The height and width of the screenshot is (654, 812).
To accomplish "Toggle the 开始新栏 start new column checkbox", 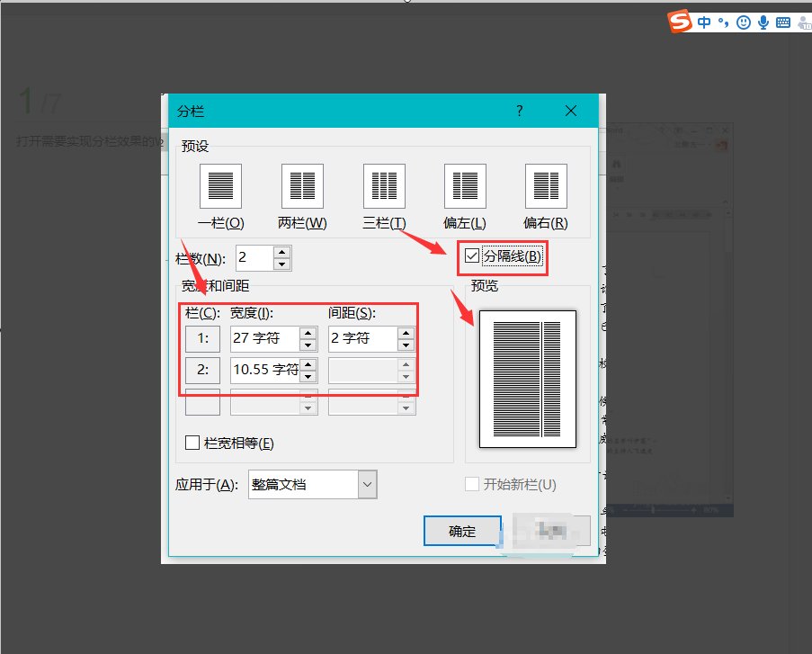I will 472,484.
